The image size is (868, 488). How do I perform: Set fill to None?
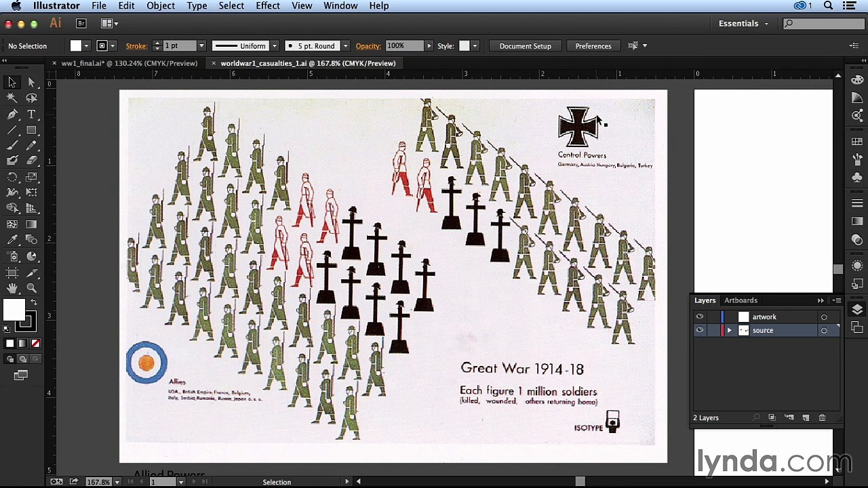pyautogui.click(x=35, y=344)
